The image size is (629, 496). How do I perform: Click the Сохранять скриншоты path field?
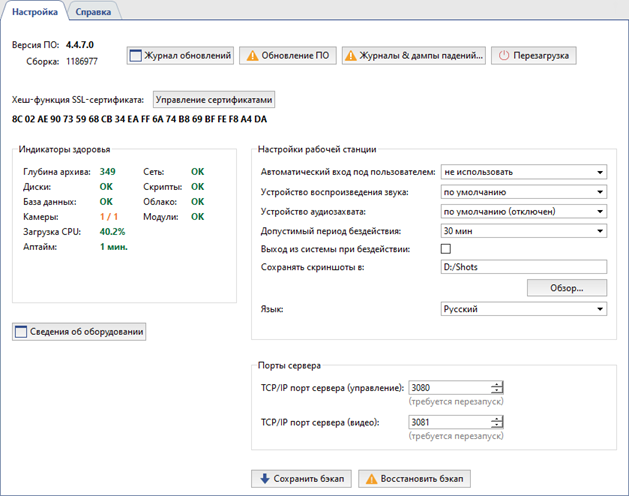(x=524, y=267)
